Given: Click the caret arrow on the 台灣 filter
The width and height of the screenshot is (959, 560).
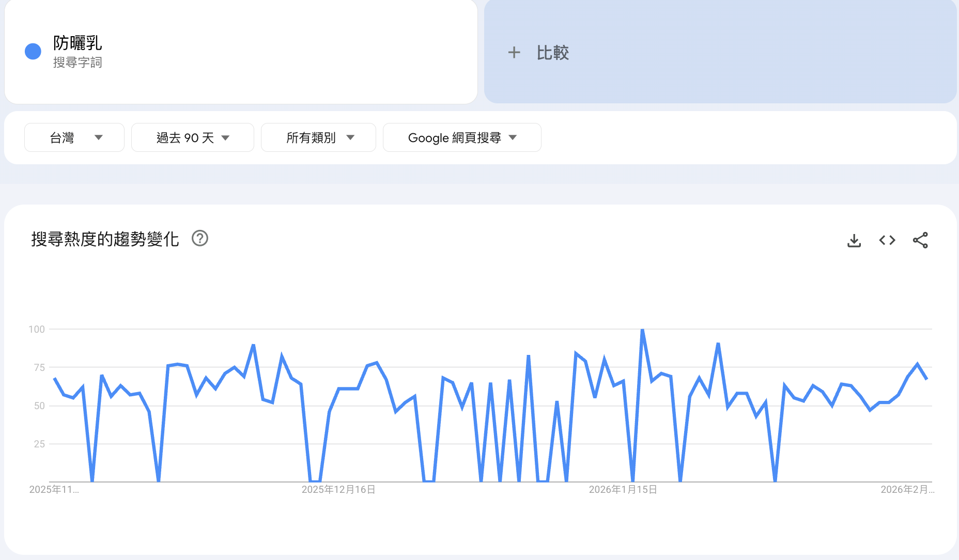Looking at the screenshot, I should 100,137.
